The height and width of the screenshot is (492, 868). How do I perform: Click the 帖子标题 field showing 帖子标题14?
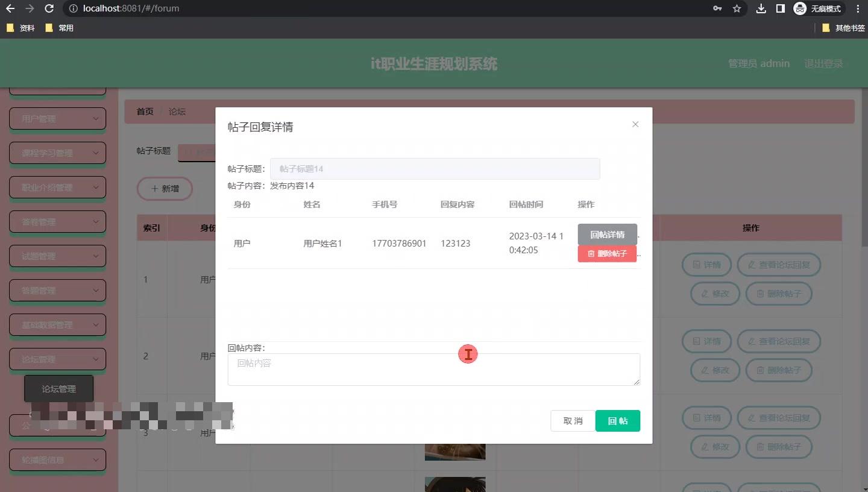click(435, 169)
